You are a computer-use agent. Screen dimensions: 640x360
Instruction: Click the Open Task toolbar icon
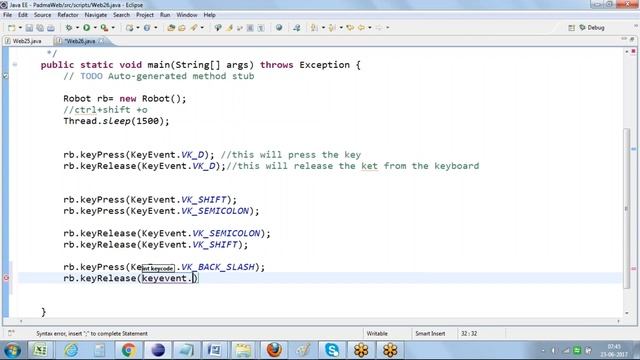[182, 28]
